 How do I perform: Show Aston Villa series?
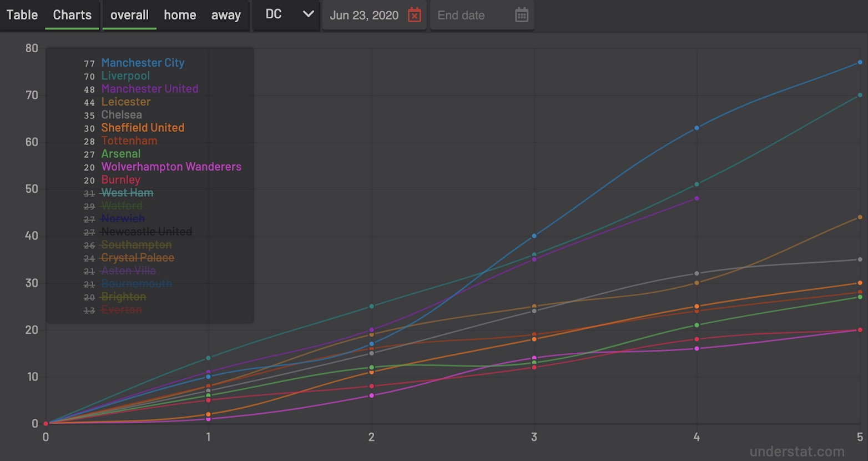click(x=129, y=270)
